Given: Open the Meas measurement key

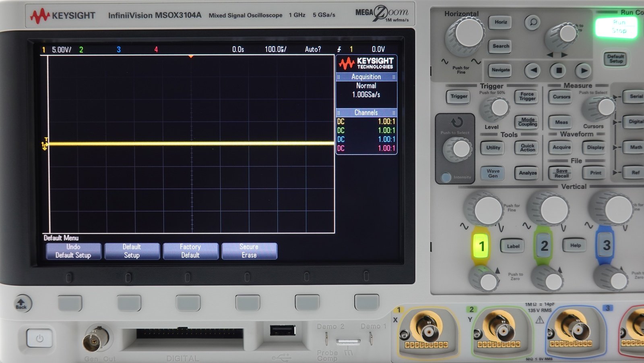Looking at the screenshot, I should pos(561,122).
